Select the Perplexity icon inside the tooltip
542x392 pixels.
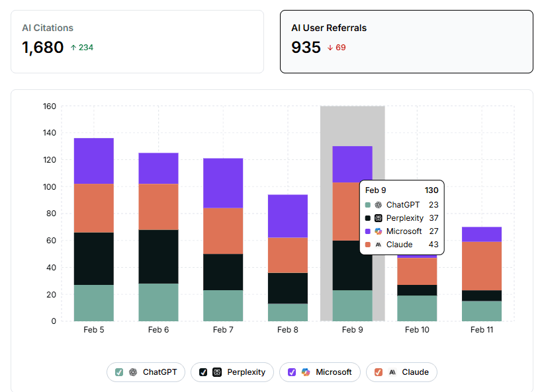click(x=377, y=218)
